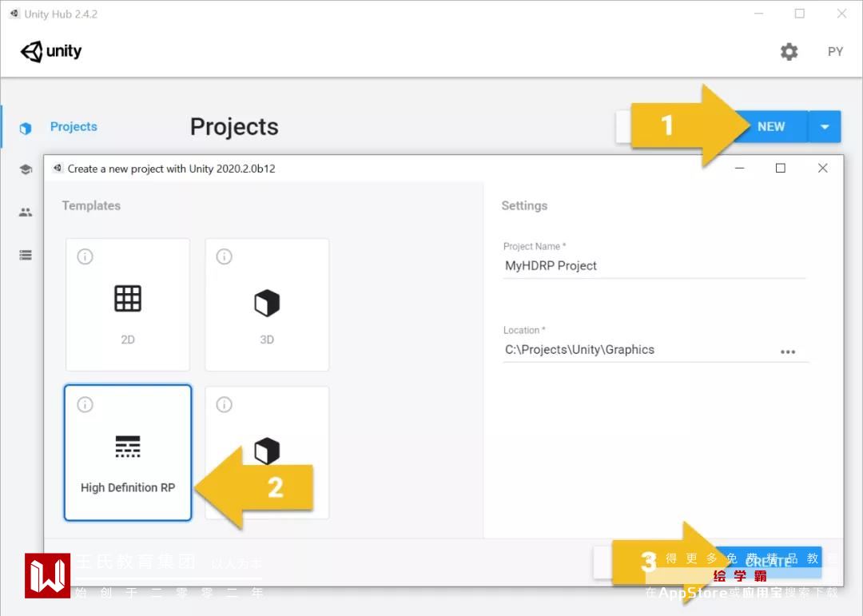The height and width of the screenshot is (616, 863).
Task: Select the High Definition RP template
Action: pyautogui.click(x=128, y=452)
